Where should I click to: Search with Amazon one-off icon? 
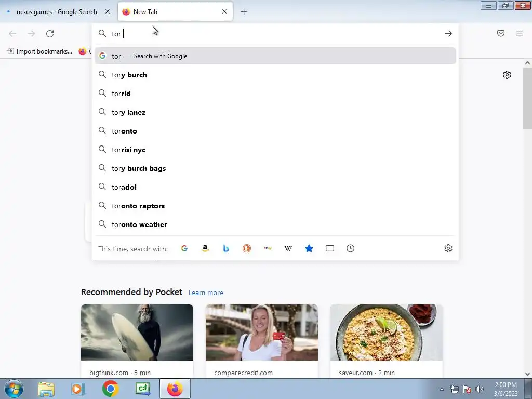[205, 248]
